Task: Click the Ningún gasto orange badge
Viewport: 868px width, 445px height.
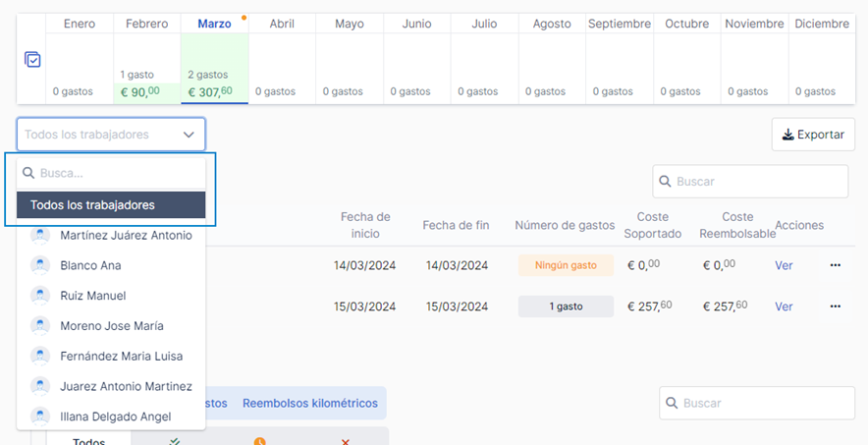Action: point(566,265)
